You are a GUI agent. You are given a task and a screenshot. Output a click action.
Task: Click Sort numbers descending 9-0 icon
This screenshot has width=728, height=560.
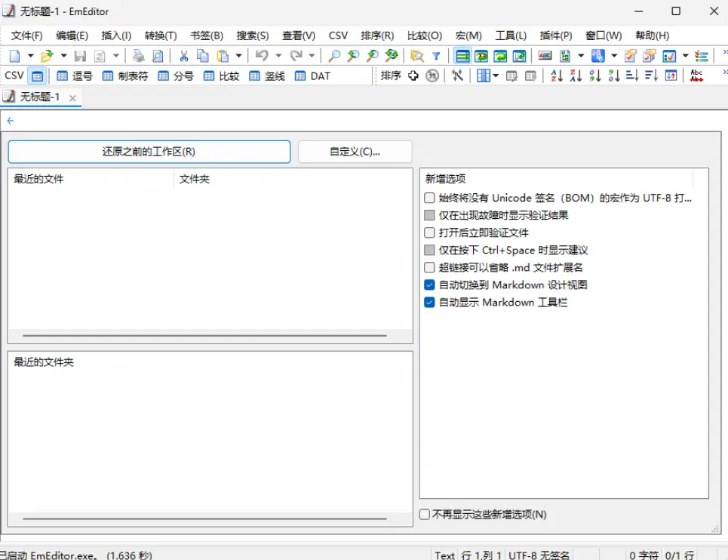point(614,75)
